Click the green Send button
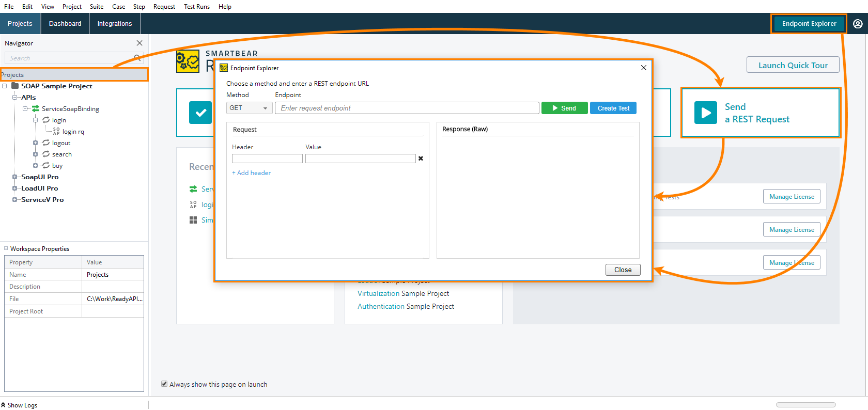 click(x=564, y=108)
